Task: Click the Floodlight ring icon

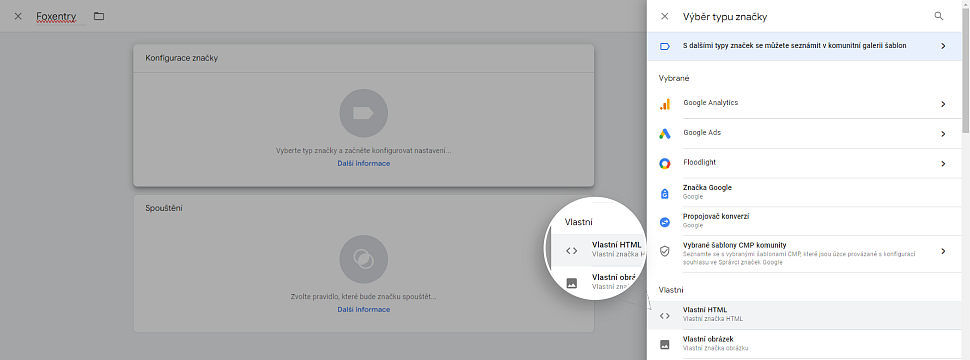Action: (665, 164)
